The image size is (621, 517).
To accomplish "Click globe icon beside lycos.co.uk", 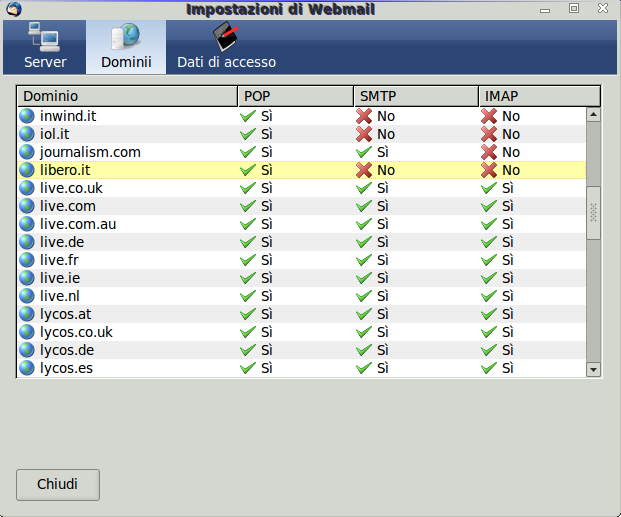I will (27, 332).
